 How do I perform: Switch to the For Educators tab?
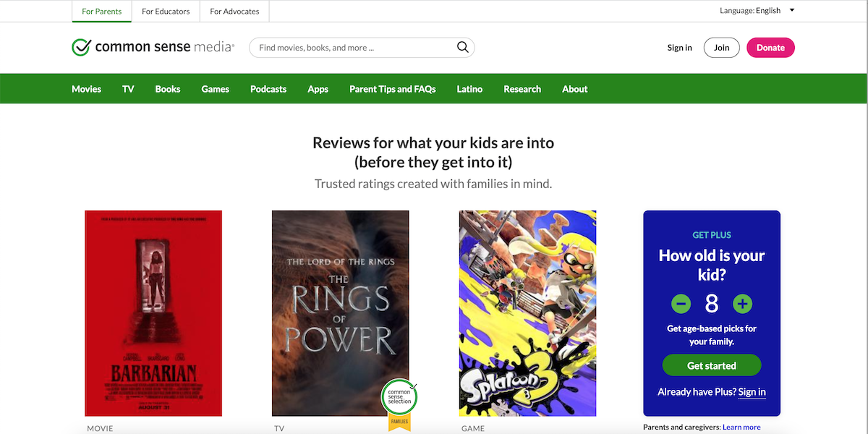(166, 12)
